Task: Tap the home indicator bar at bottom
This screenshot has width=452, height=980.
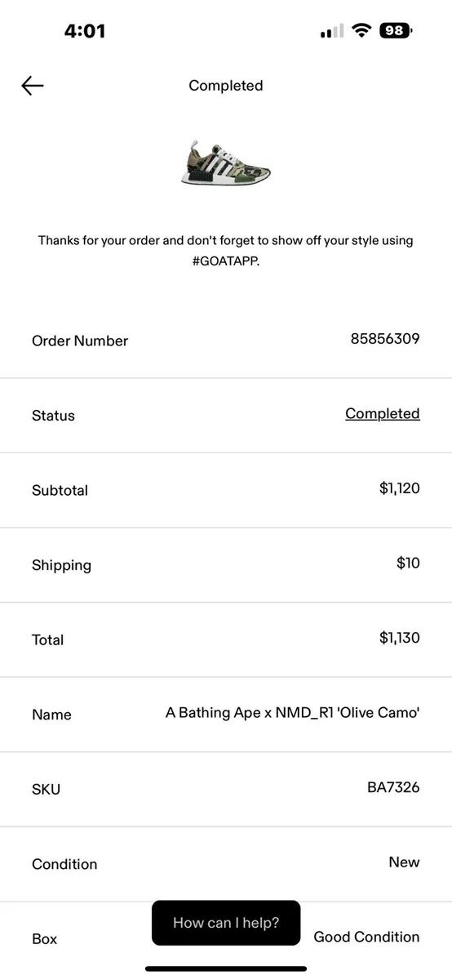Action: pos(226,969)
